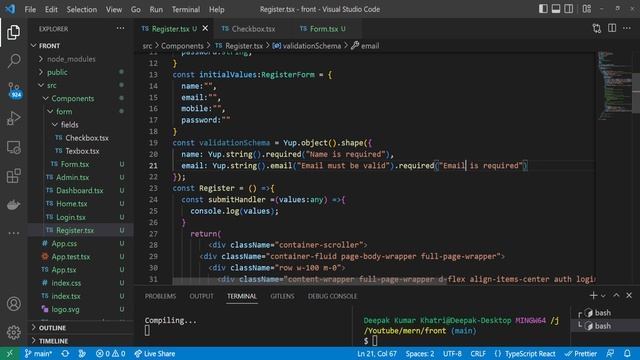Click the editor minimap
Screen dimensions: 640x360
click(614, 86)
